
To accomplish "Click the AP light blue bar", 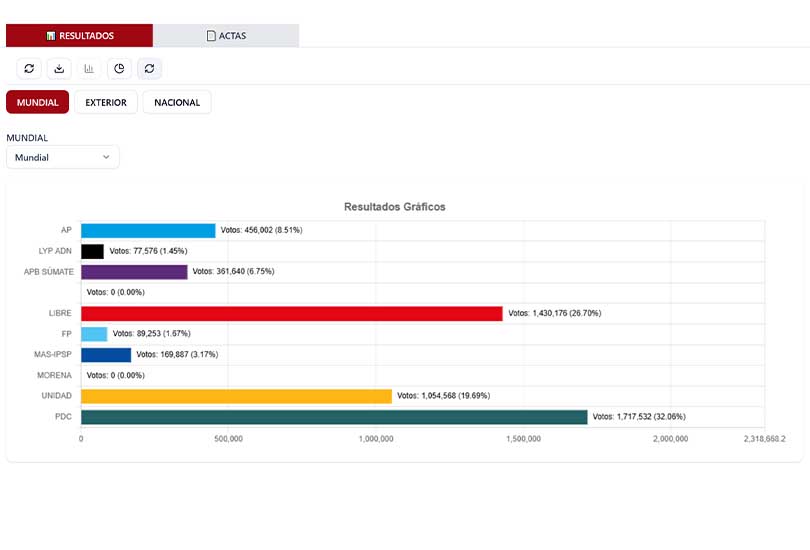I will (x=148, y=230).
